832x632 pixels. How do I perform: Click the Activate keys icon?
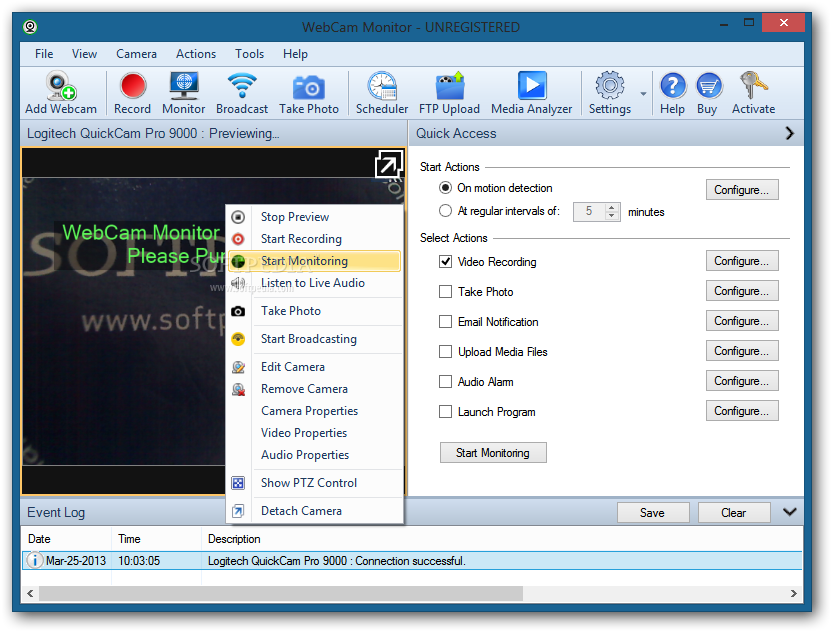click(x=753, y=85)
